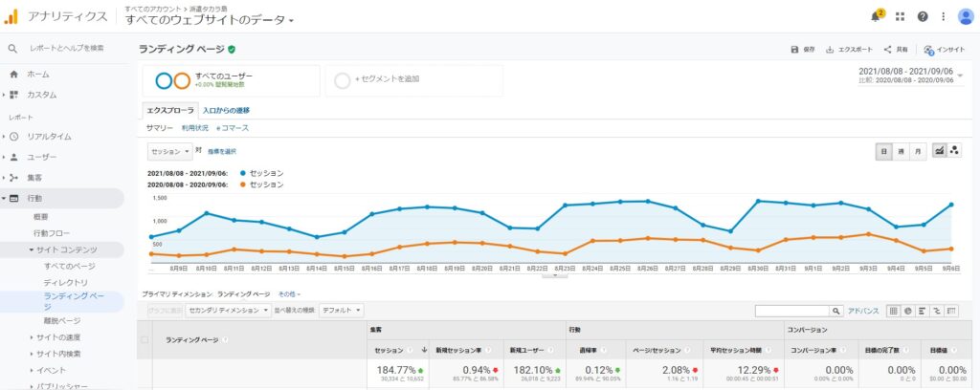Image resolution: width=980 pixels, height=390 pixels.
Task: Open the date range picker dropdown
Action: click(911, 76)
